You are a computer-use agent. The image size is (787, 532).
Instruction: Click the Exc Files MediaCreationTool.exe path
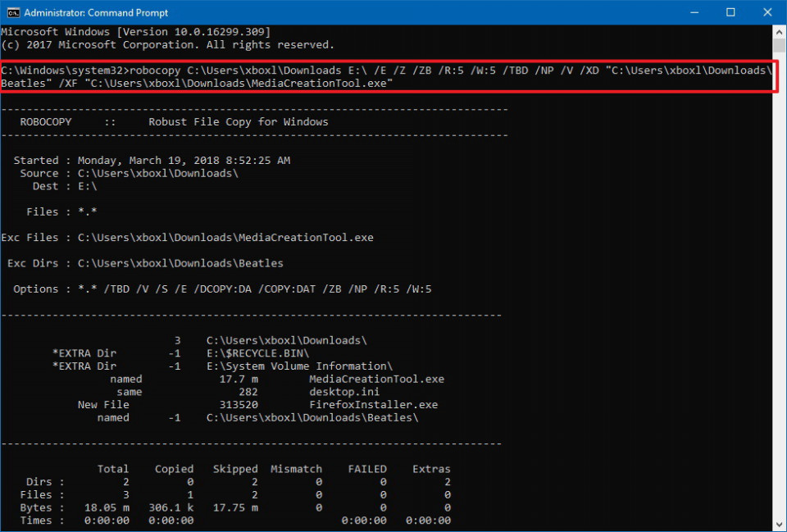225,238
